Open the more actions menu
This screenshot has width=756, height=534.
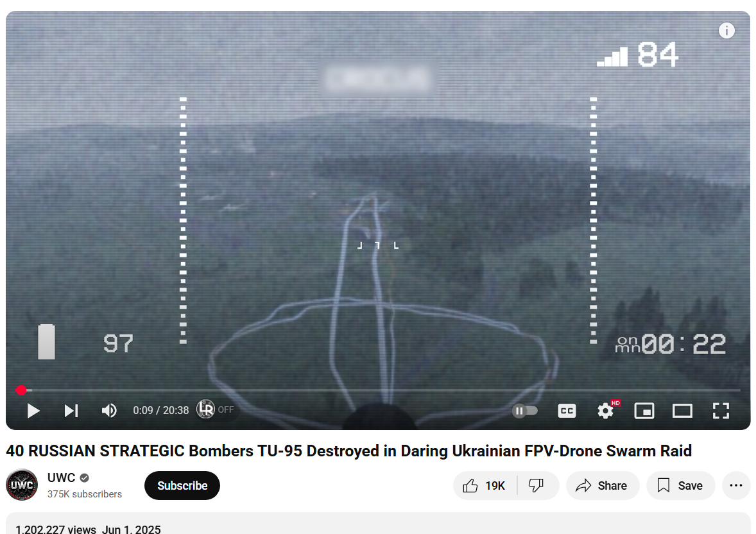pyautogui.click(x=735, y=485)
